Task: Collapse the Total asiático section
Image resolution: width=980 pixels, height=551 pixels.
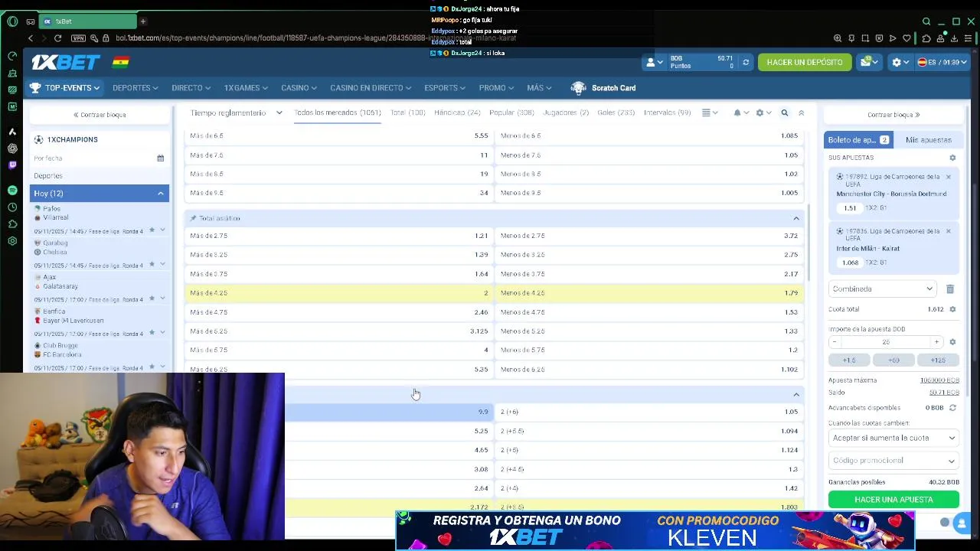Action: (796, 218)
